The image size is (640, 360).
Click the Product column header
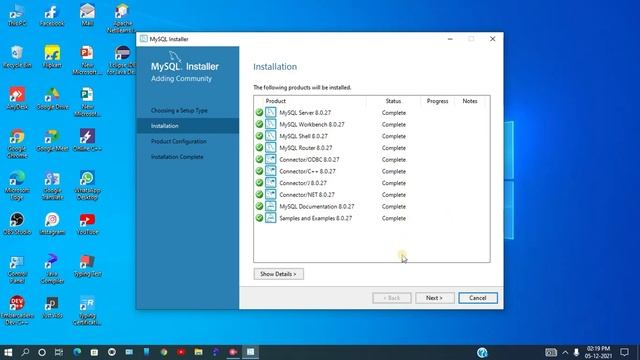pyautogui.click(x=276, y=101)
